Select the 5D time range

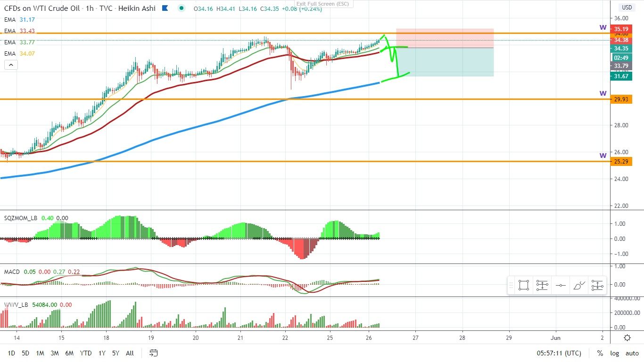(x=26, y=353)
